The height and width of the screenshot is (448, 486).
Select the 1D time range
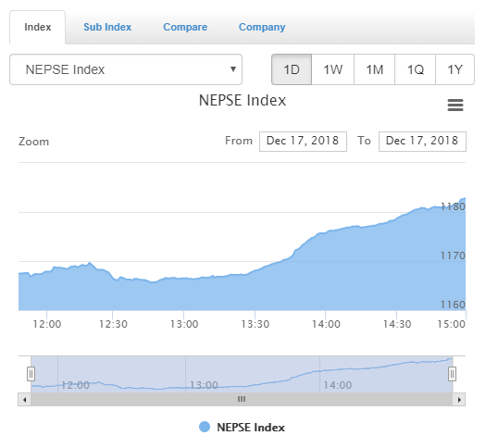292,69
